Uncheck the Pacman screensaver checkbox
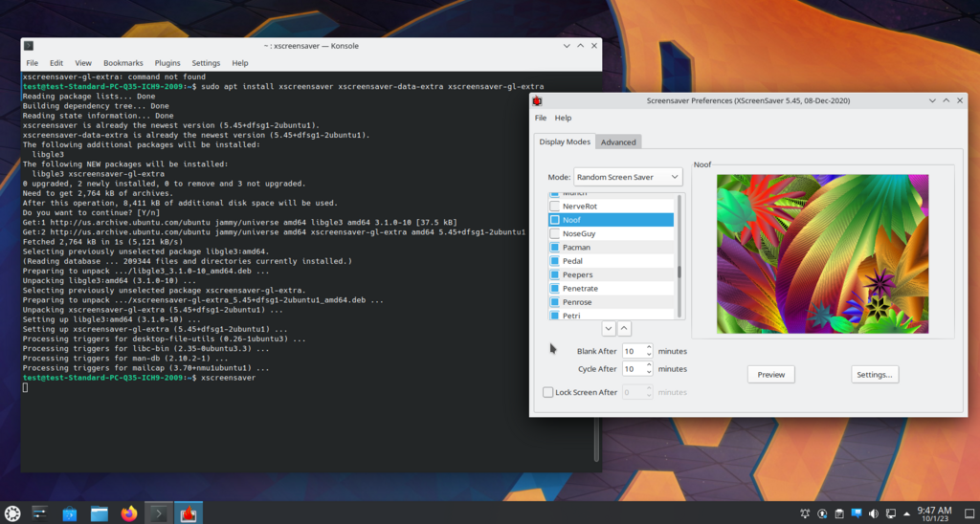This screenshot has width=980, height=524. 555,247
